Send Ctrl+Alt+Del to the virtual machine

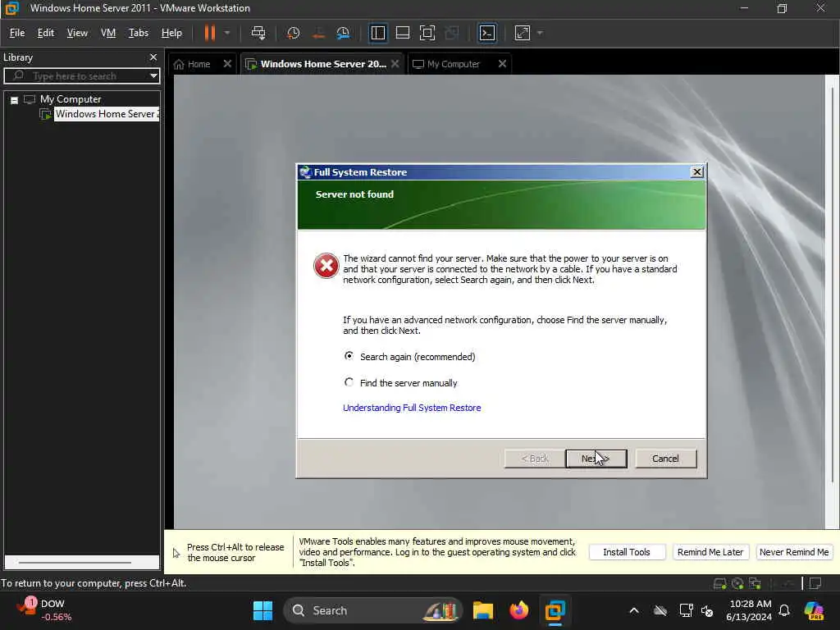click(x=258, y=33)
